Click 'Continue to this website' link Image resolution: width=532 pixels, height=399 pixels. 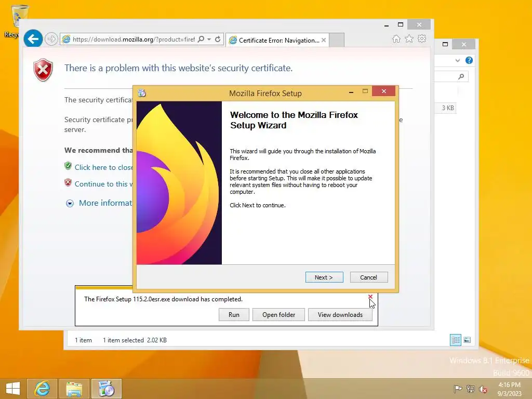tap(103, 184)
